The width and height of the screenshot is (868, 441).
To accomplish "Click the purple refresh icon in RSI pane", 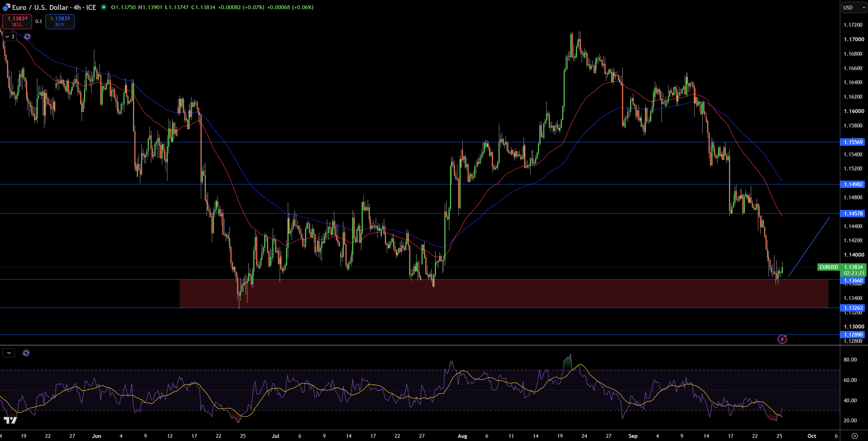I will (26, 353).
